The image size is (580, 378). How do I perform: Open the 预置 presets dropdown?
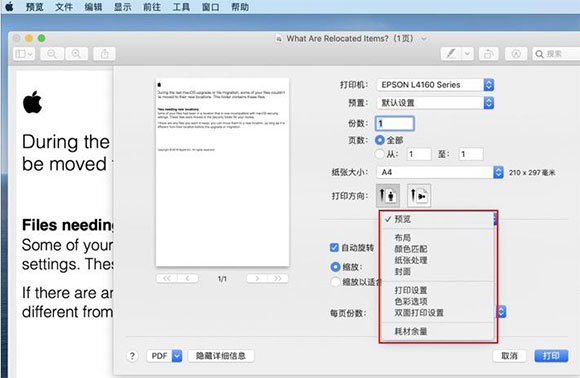tap(435, 103)
